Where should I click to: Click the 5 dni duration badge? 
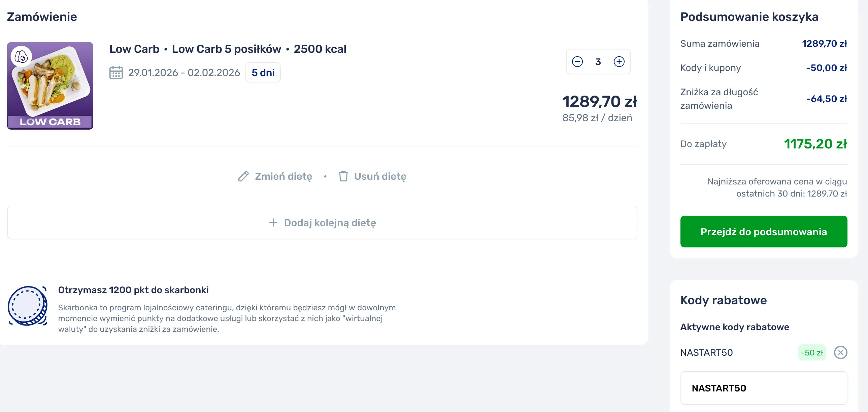click(263, 72)
